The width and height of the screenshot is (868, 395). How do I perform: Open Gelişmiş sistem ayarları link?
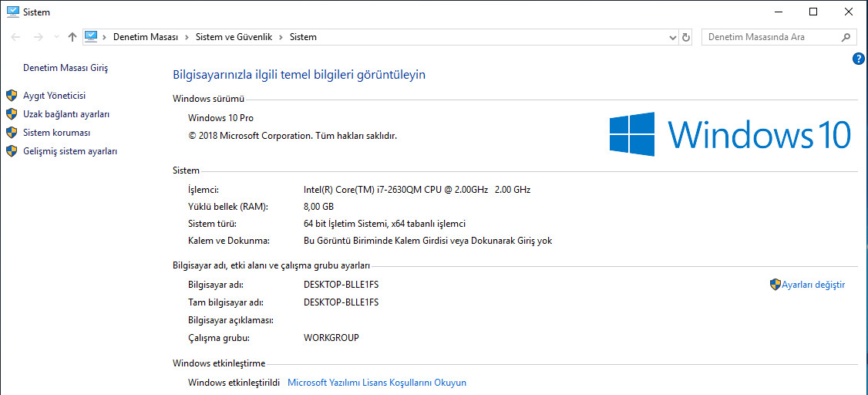69,151
